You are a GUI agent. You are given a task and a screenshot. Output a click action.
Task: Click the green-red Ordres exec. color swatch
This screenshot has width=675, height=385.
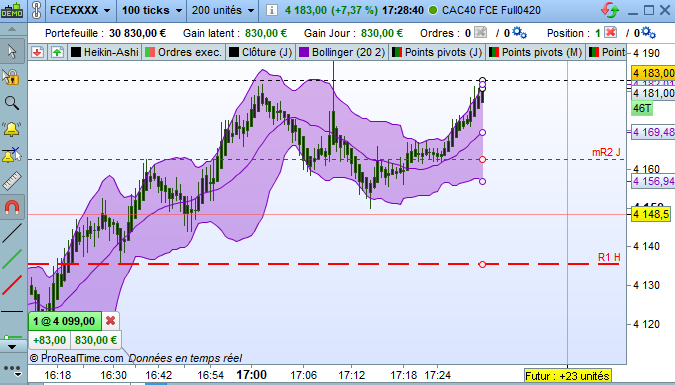coord(150,52)
